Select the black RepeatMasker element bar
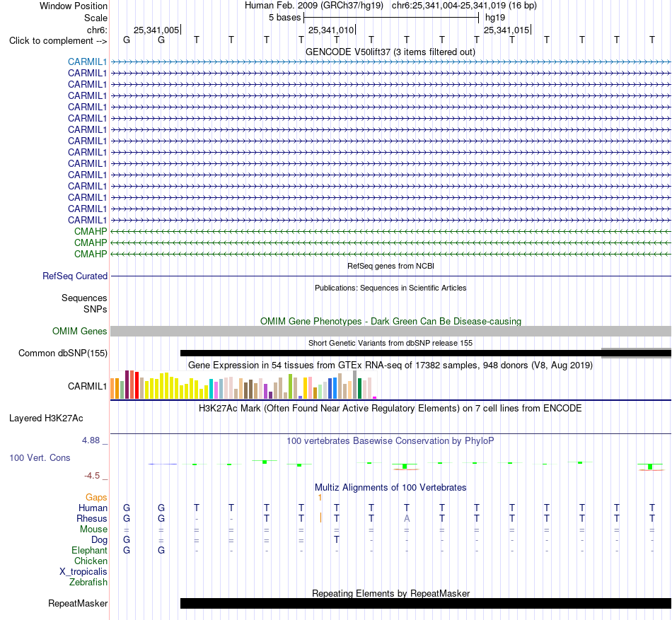This screenshot has height=620, width=672. click(426, 603)
